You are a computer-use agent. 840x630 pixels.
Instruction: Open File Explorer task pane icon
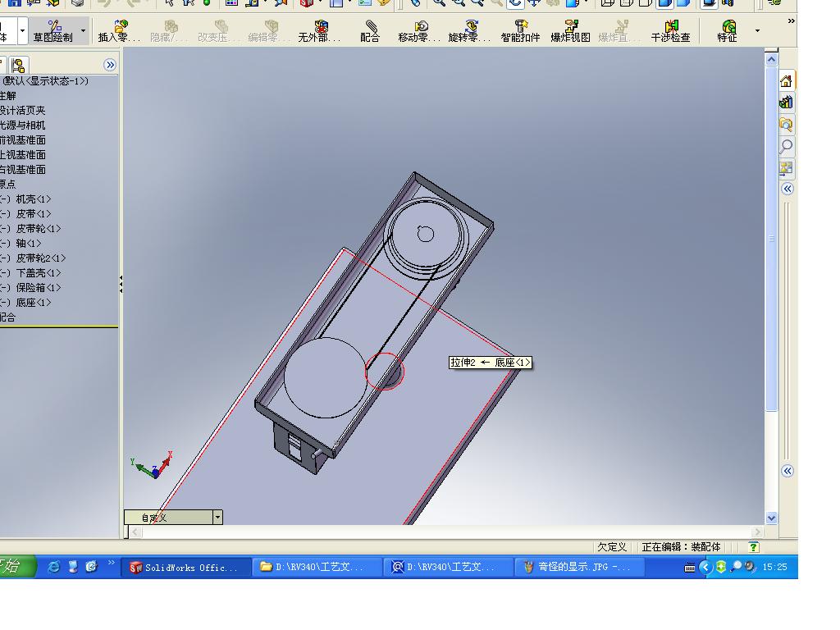(786, 125)
